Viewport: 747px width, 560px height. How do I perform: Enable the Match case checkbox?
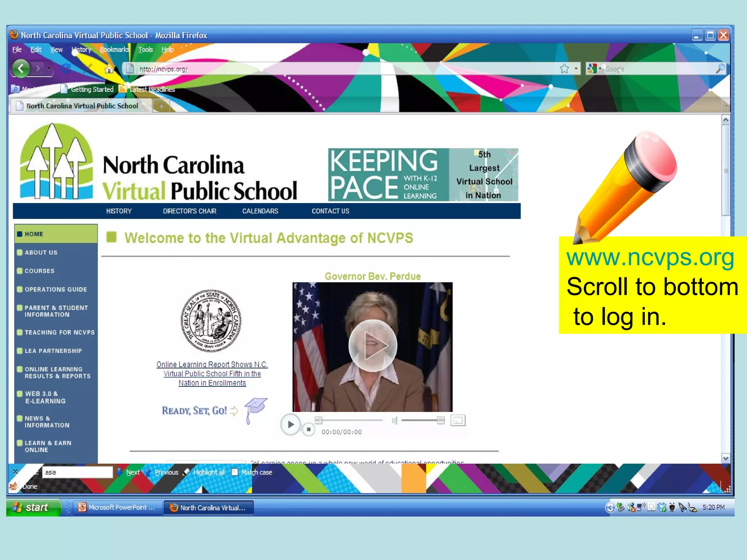235,472
